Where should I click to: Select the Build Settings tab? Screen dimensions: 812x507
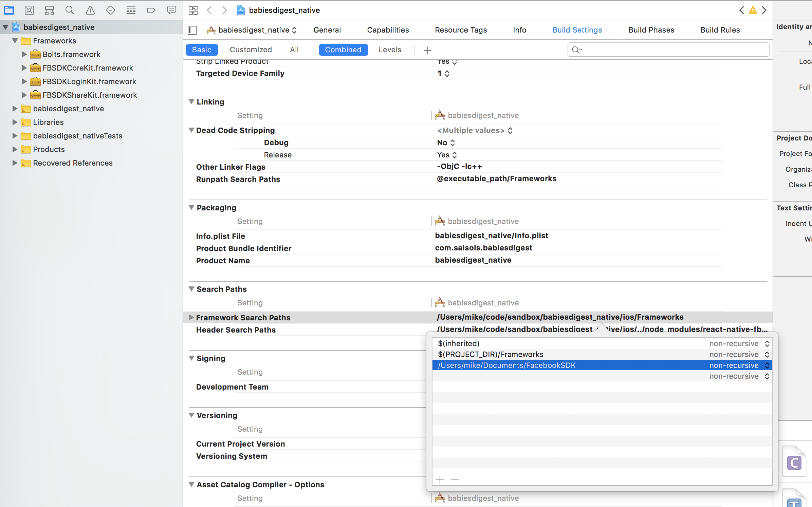pos(577,30)
